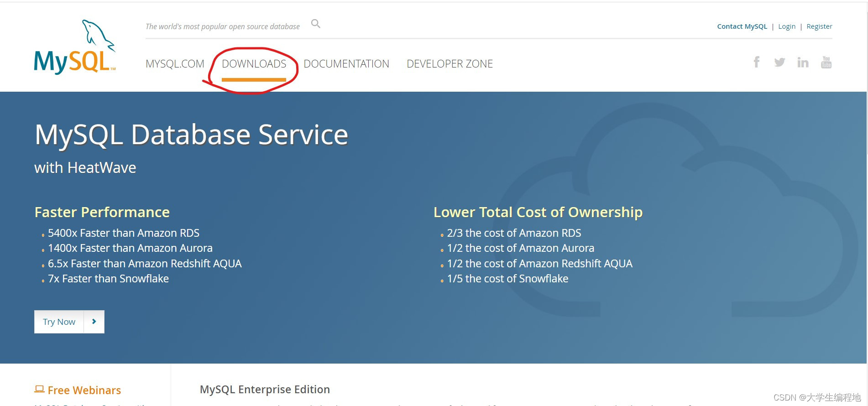868x406 pixels.
Task: Click the Faster Performance heading
Action: click(x=102, y=212)
